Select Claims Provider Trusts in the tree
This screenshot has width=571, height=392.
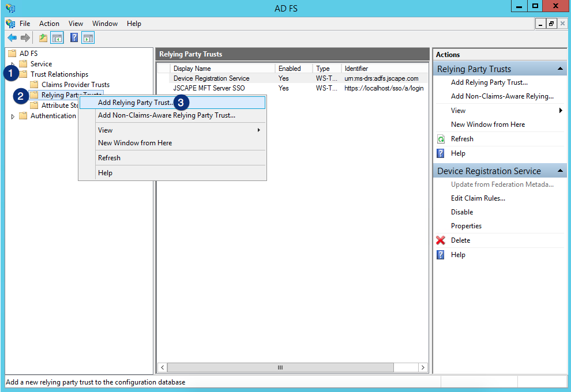coord(75,85)
